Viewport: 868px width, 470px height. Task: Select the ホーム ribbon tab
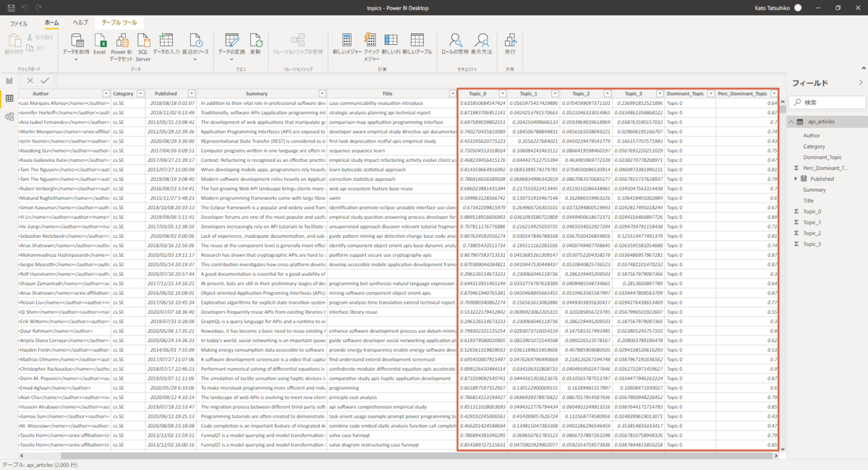point(52,24)
